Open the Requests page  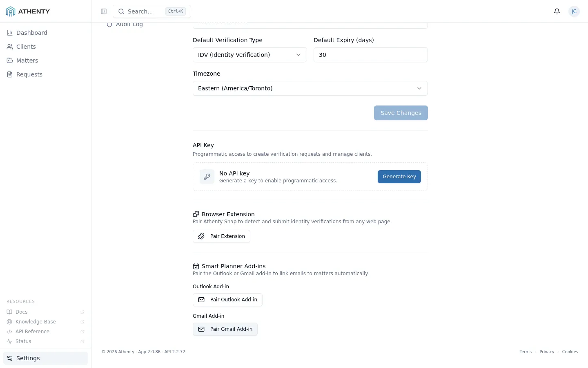tap(45, 74)
